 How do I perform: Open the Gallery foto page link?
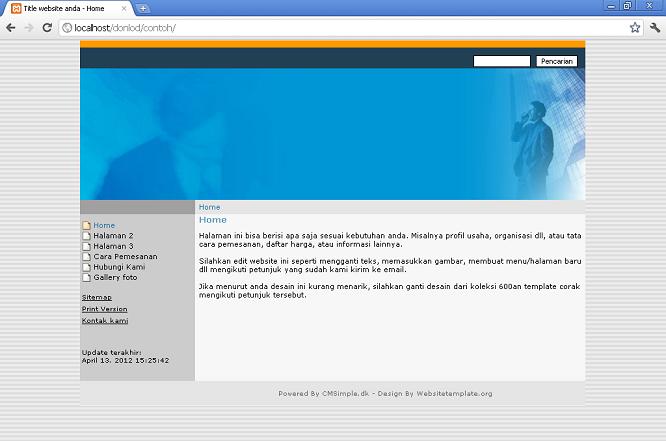point(115,277)
